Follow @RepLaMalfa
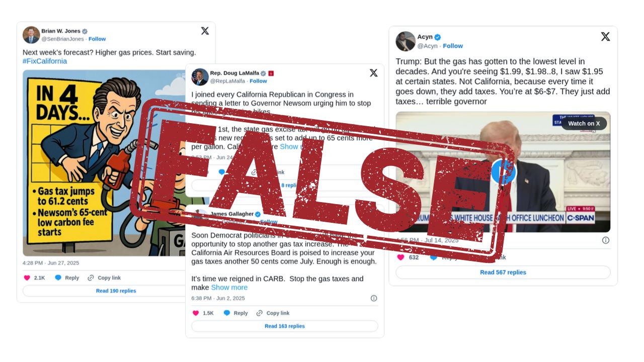This screenshot has width=644, height=362. click(x=258, y=81)
